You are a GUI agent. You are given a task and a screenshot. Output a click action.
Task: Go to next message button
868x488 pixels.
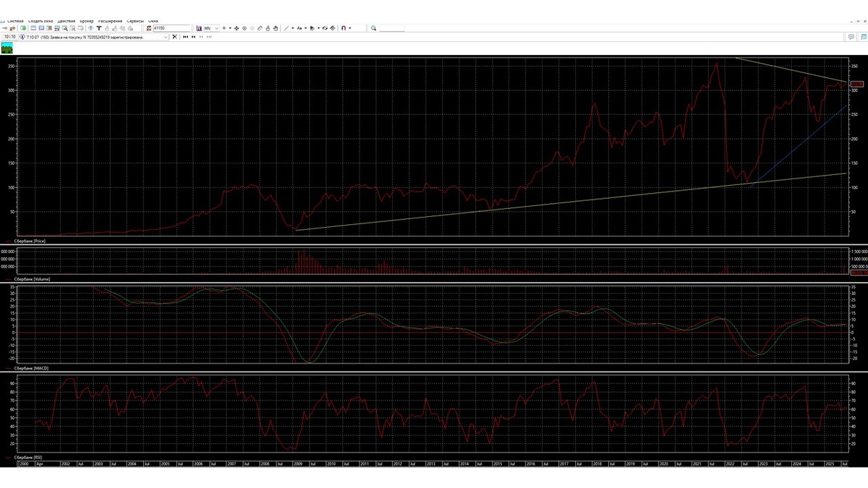(x=201, y=37)
